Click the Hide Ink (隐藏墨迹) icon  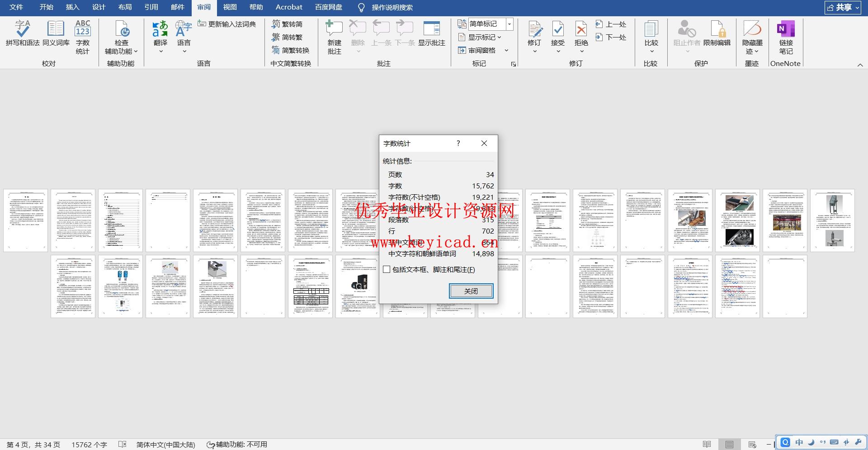(753, 29)
